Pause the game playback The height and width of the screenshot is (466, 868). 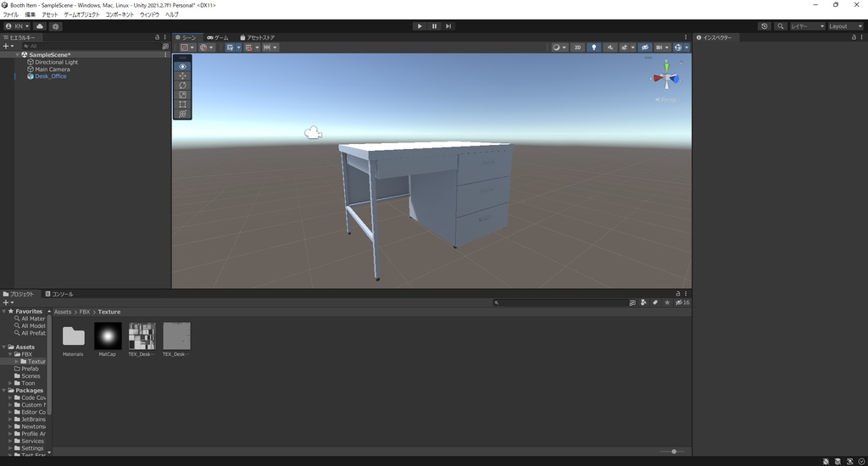point(434,26)
